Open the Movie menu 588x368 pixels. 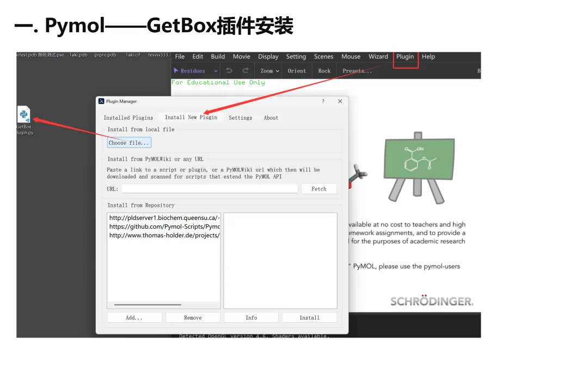(242, 57)
